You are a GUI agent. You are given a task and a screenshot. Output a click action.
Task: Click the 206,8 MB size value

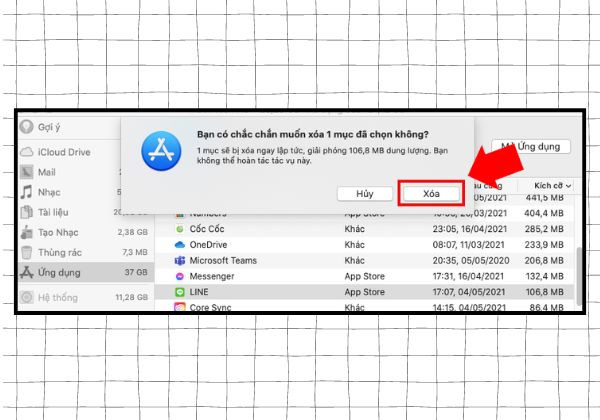(544, 260)
